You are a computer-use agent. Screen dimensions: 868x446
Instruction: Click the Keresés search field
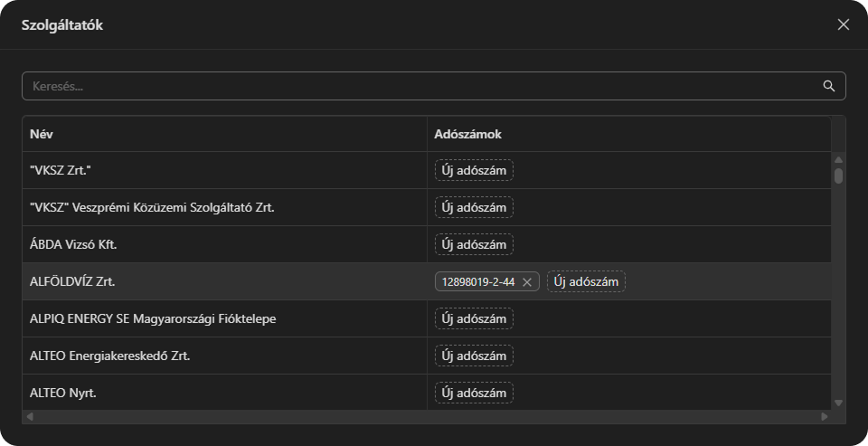coord(416,86)
